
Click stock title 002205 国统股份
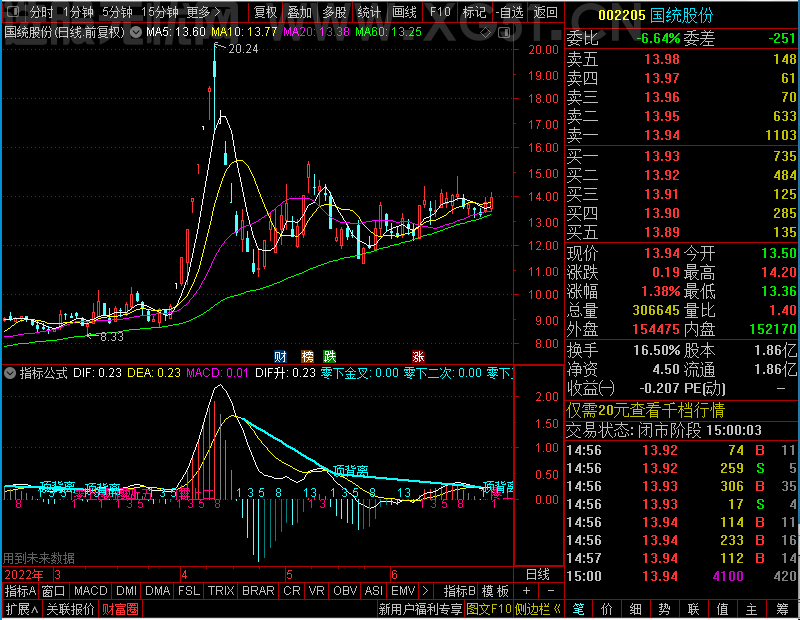point(656,15)
